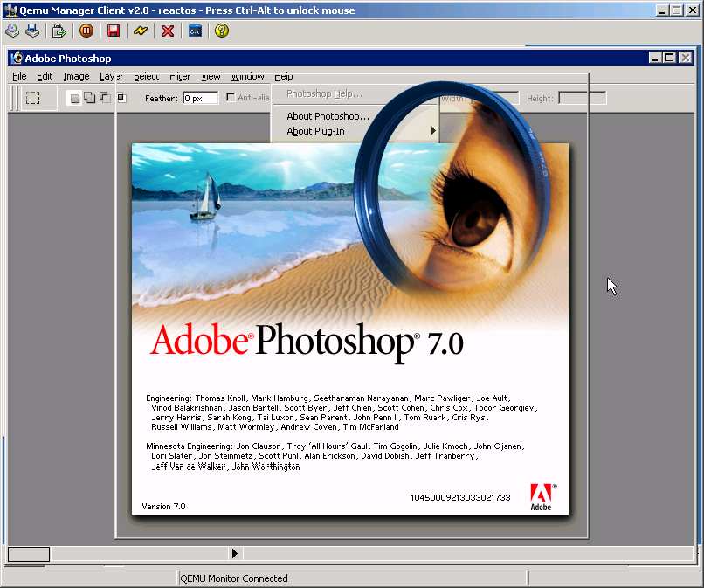Image resolution: width=704 pixels, height=588 pixels.
Task: Click the Qemu Manager title bar icon
Action: (x=10, y=10)
